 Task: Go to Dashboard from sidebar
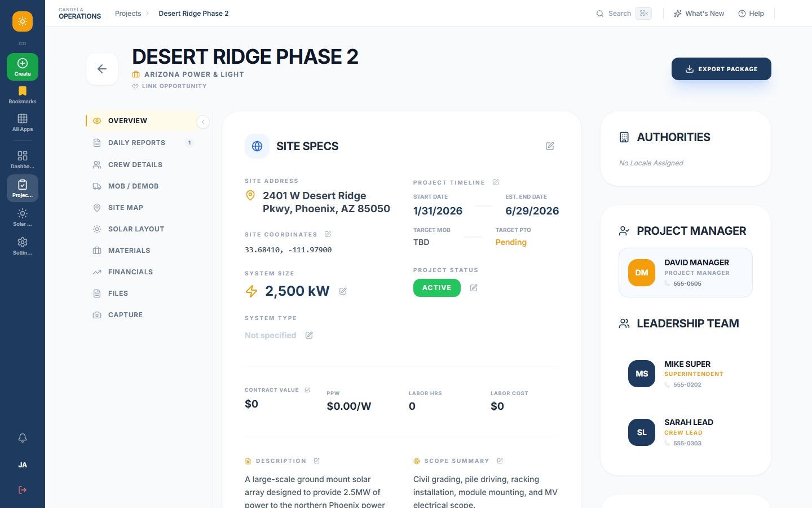23,160
